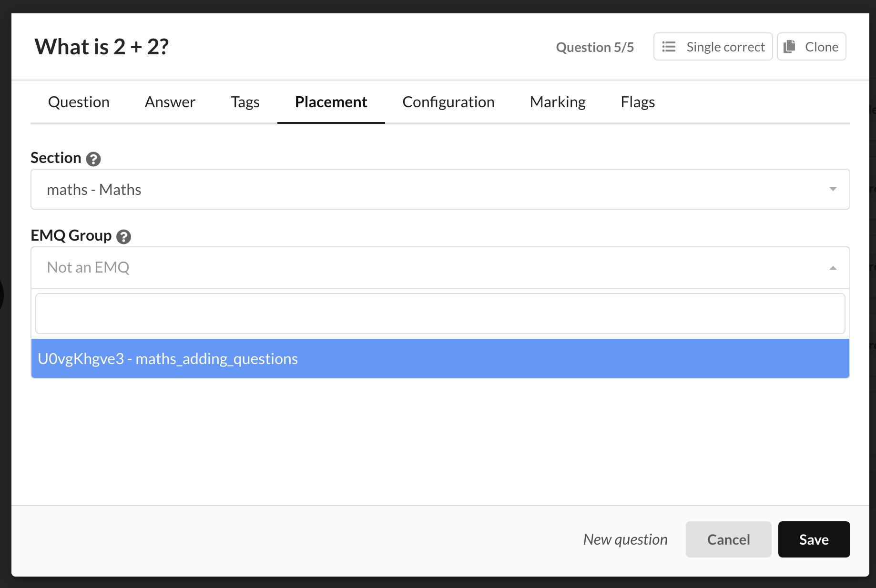
Task: Collapse the EMQ Group dropdown arrow
Action: (833, 268)
